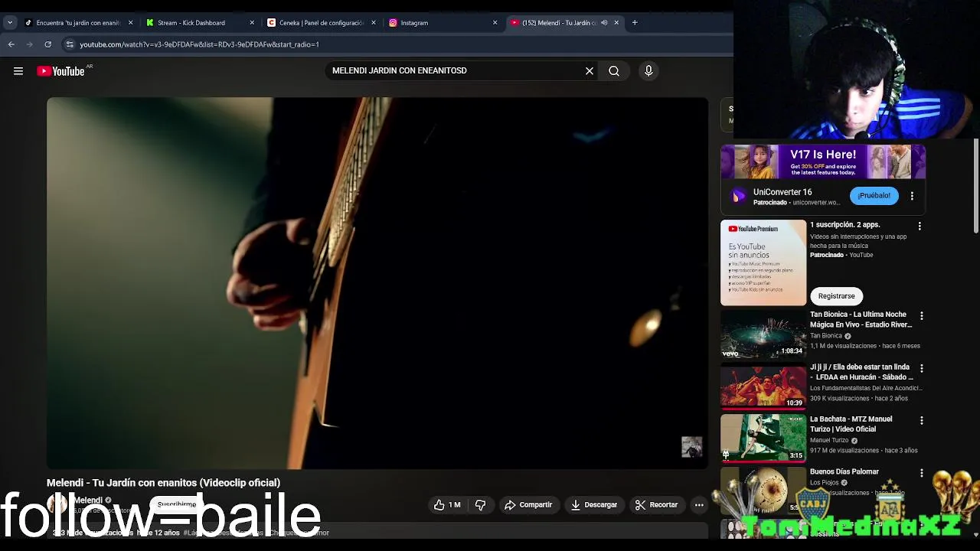Close the Kick Dashboard tab
This screenshot has height=551, width=980.
point(252,23)
